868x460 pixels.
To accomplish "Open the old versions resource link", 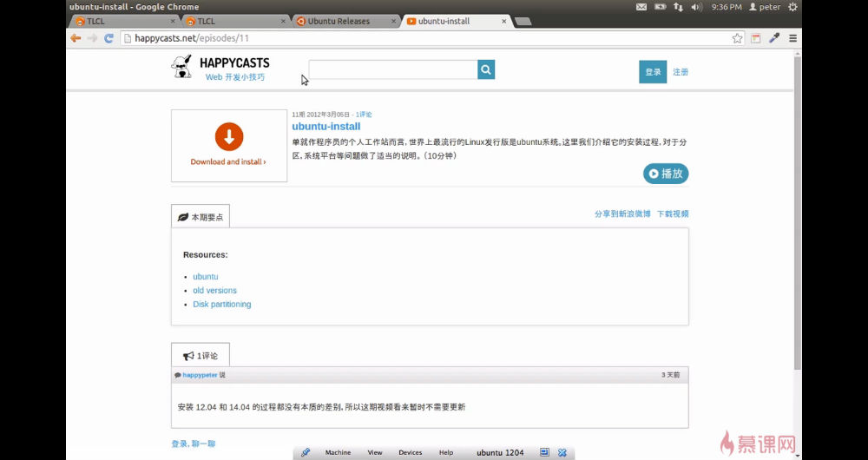I will (214, 291).
